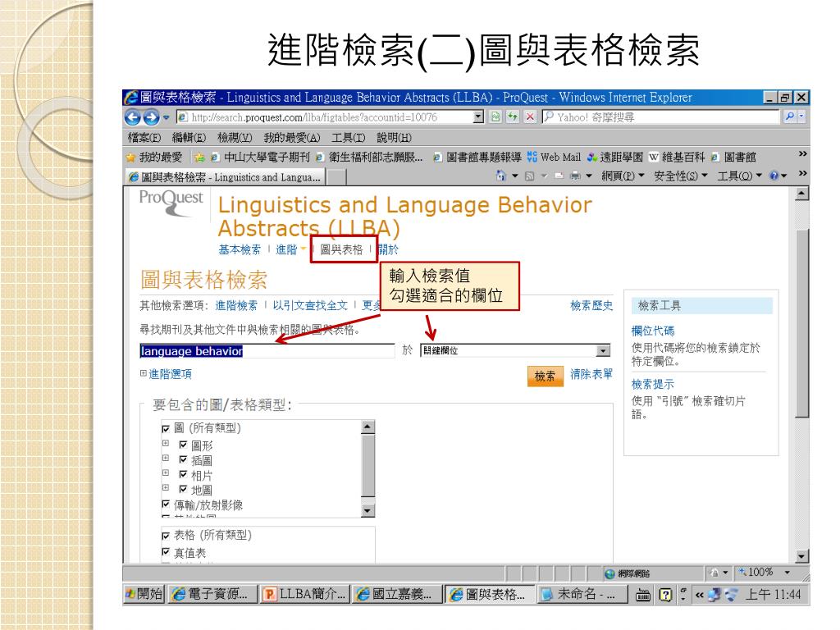Click the 檢索歷史 link
Screen dimensions: 840x630
tap(591, 305)
